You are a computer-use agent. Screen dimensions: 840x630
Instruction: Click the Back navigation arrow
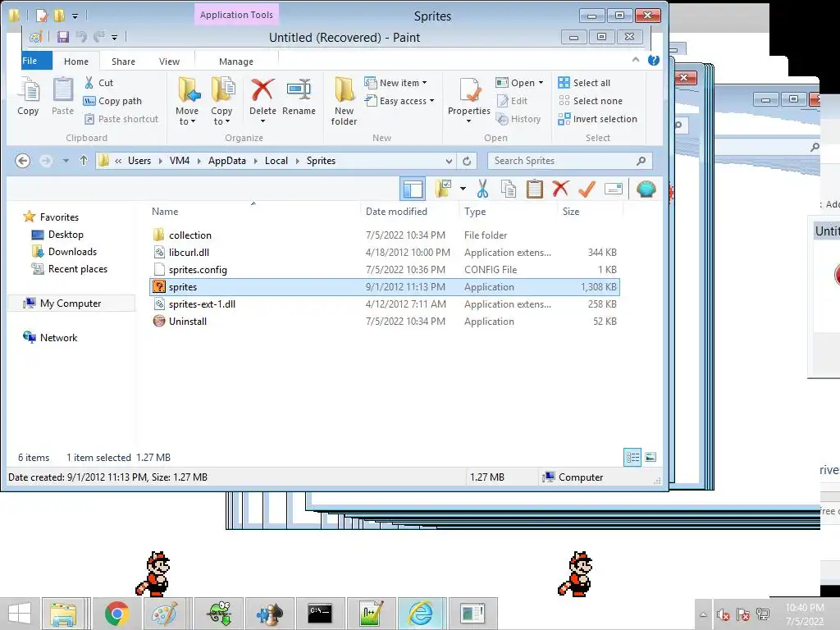pyautogui.click(x=22, y=161)
